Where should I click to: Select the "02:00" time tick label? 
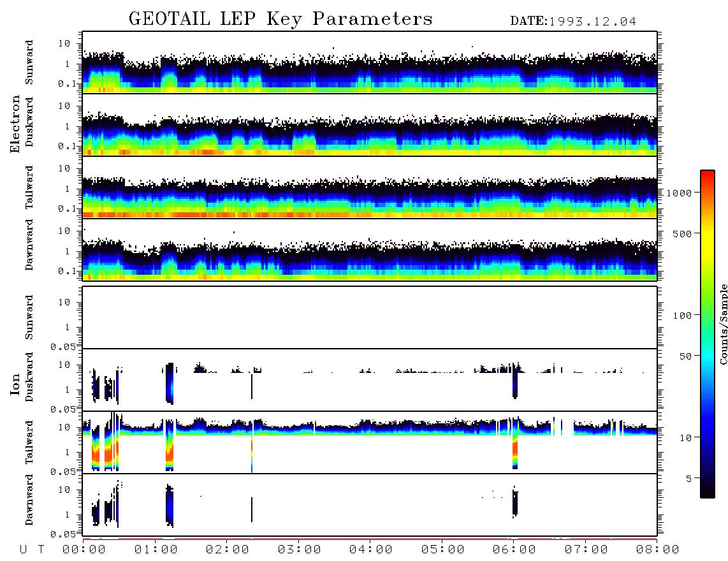(x=228, y=550)
